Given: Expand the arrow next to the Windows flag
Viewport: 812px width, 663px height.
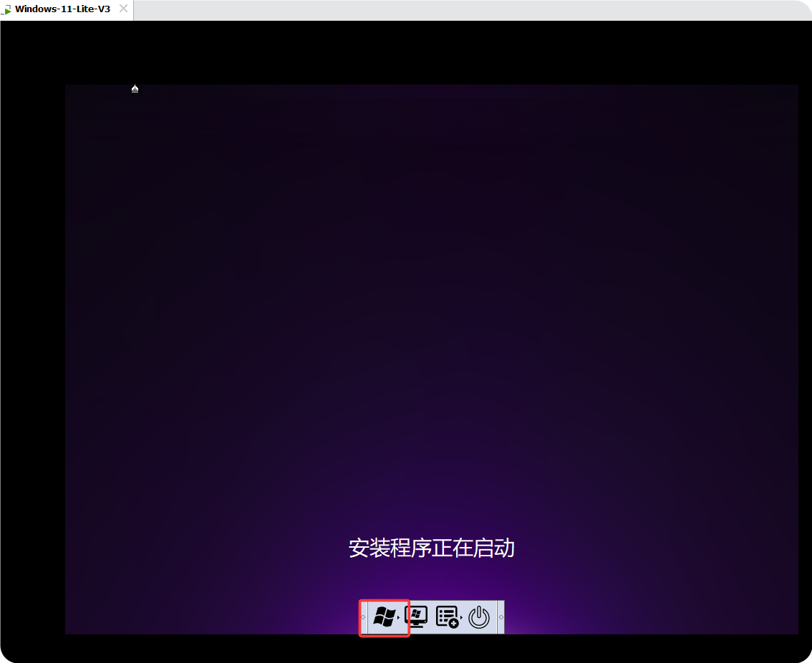Looking at the screenshot, I should (398, 617).
